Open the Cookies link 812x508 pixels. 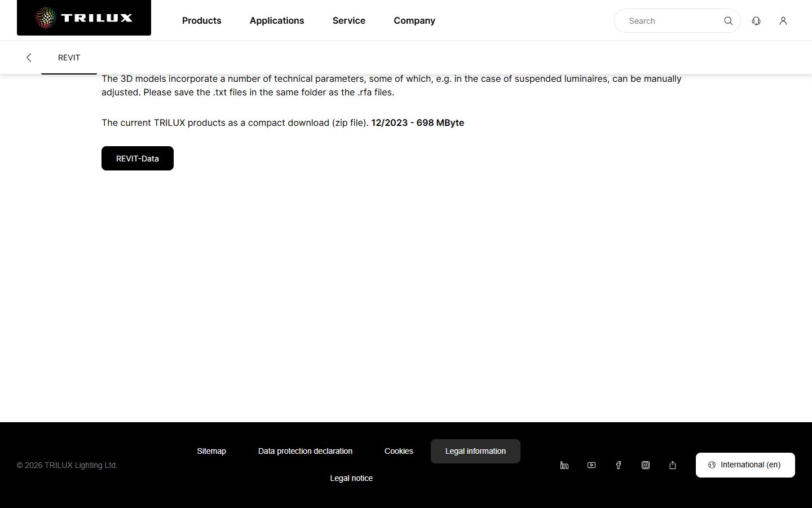coord(399,451)
